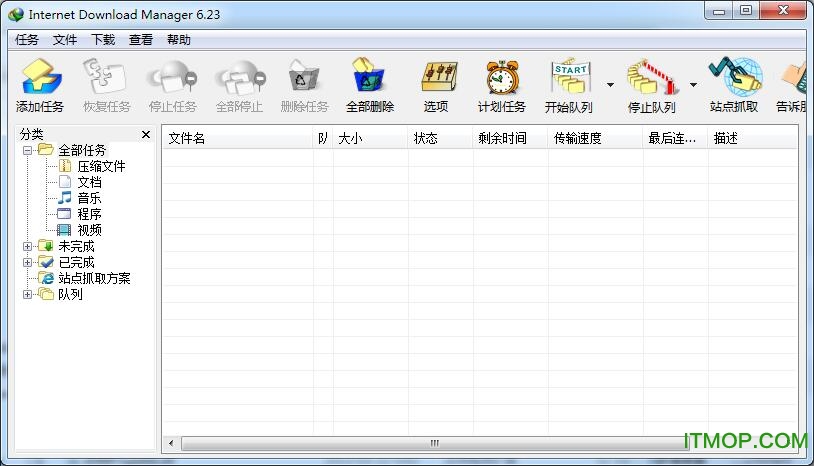The height and width of the screenshot is (466, 814).
Task: Open the 下载 menu
Action: (x=103, y=40)
